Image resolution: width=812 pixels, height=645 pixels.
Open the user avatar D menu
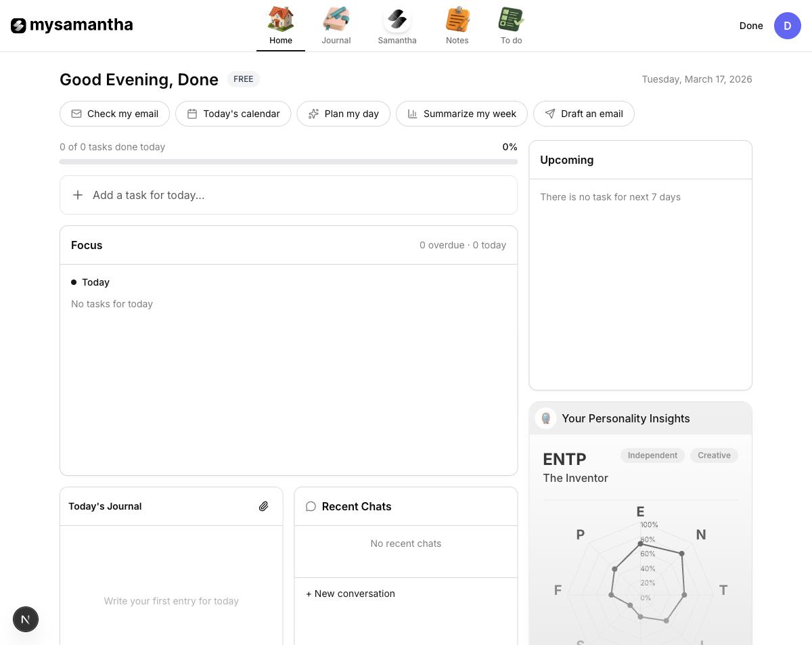(x=788, y=26)
